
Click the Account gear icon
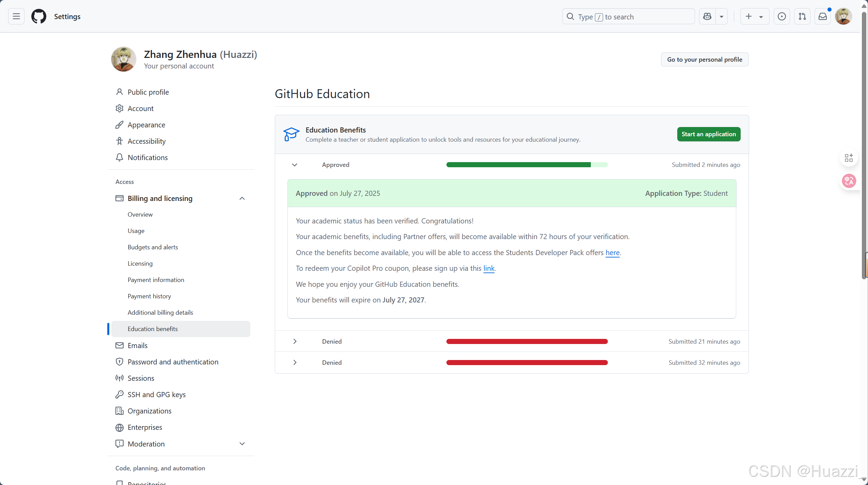[120, 108]
